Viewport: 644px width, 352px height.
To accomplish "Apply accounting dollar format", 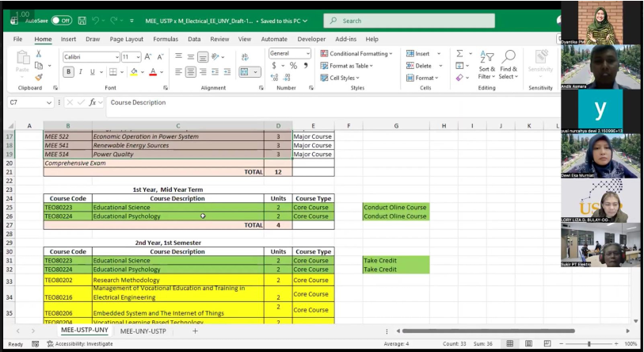I will (274, 65).
